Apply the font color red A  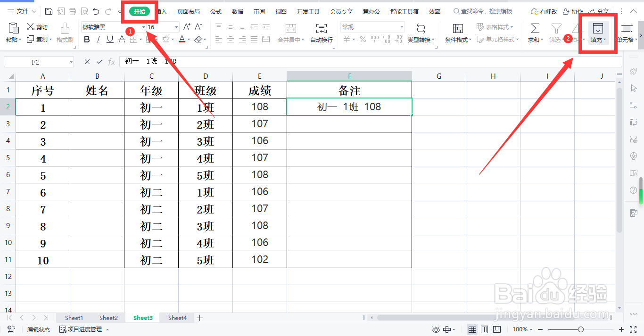tap(182, 40)
